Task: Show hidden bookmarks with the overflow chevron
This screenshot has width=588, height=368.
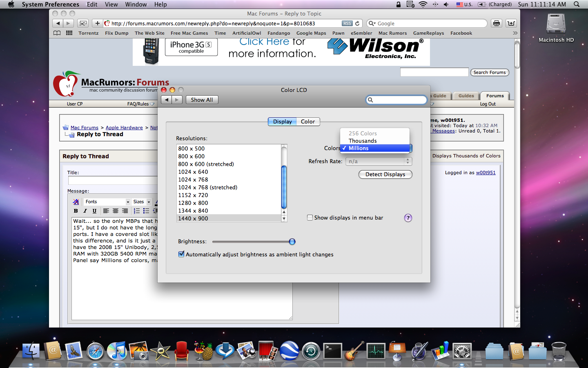Action: (x=515, y=33)
